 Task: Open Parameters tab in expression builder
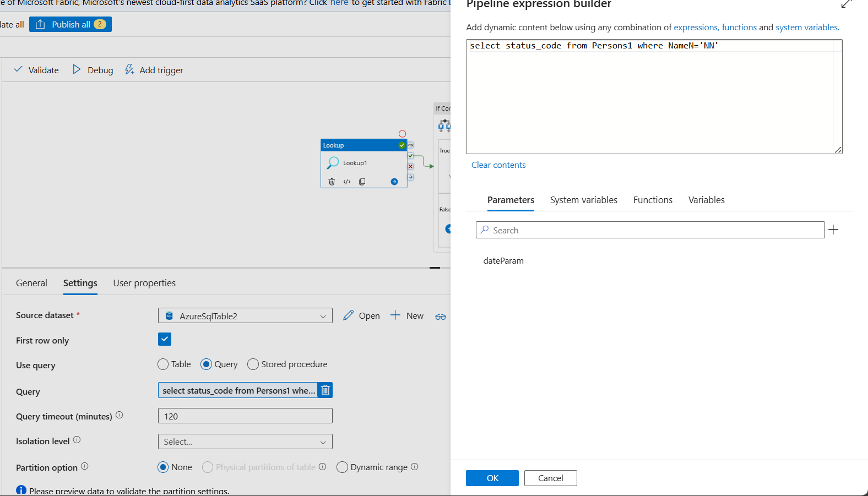point(511,200)
